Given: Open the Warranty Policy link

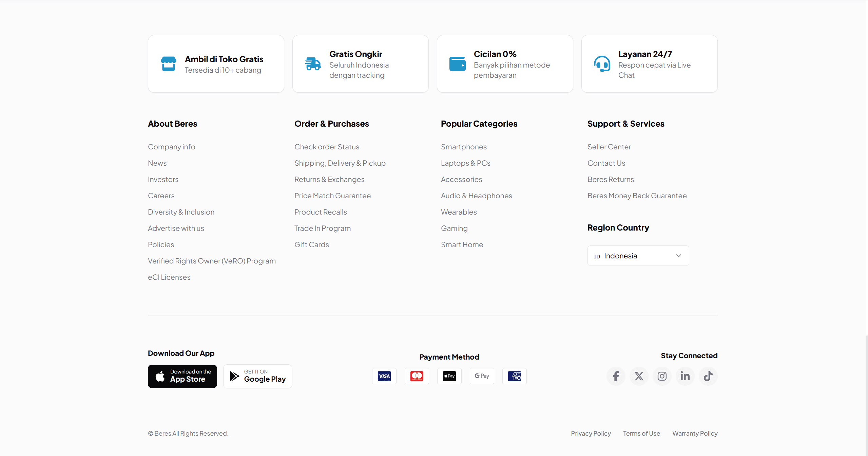Looking at the screenshot, I should [695, 434].
